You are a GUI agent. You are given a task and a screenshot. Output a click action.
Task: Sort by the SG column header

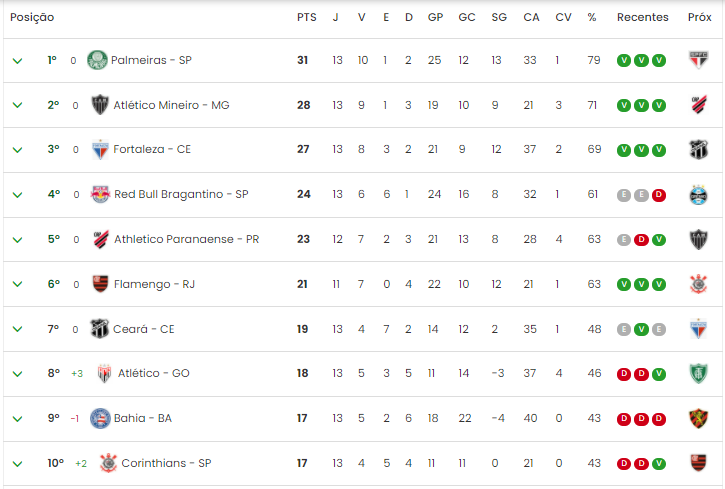pos(499,18)
